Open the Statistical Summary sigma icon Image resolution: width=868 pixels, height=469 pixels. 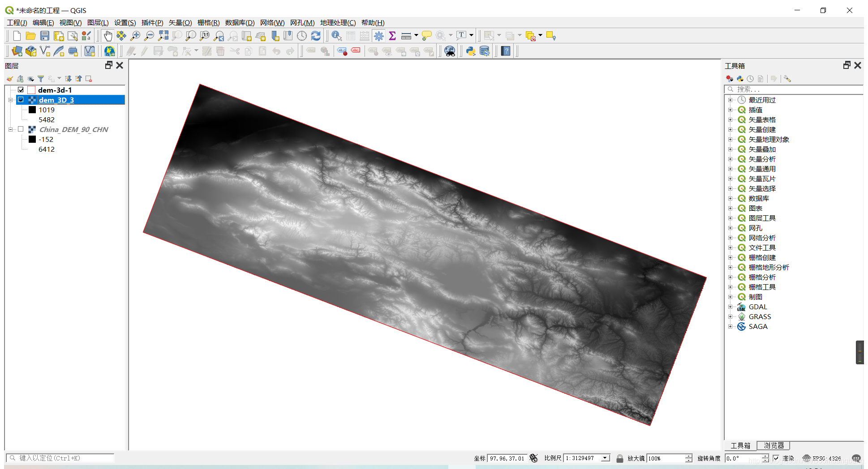point(392,36)
